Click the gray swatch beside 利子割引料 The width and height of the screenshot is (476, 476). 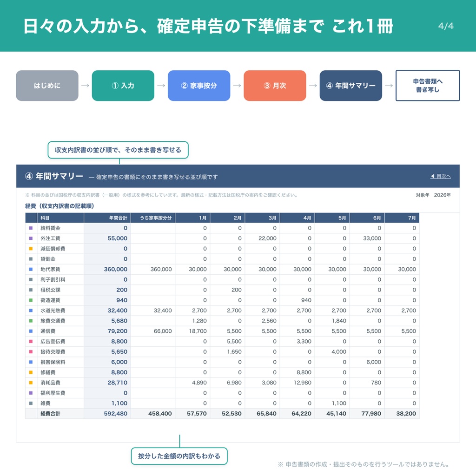[31, 279]
